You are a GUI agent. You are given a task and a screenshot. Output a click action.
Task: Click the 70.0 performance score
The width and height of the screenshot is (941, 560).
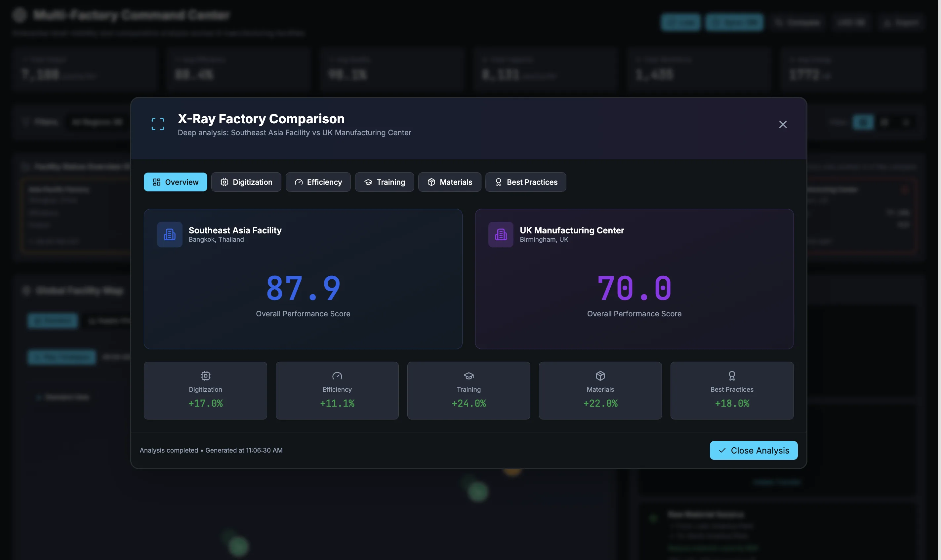point(634,288)
